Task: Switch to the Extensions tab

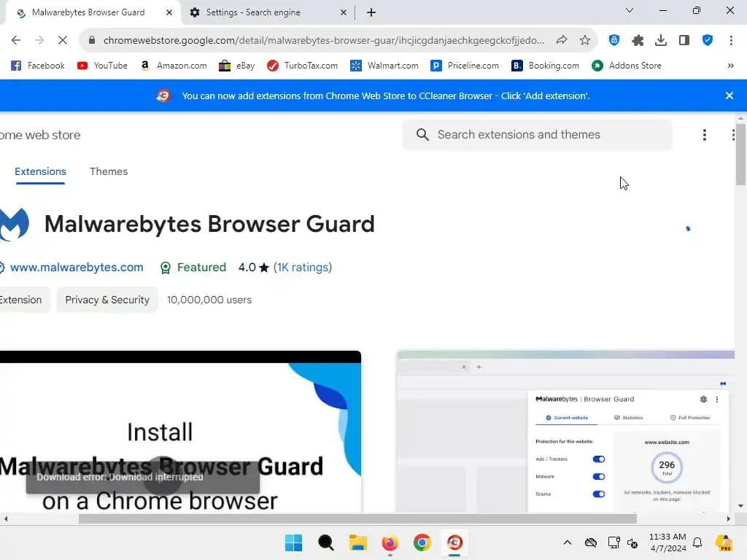Action: [41, 171]
